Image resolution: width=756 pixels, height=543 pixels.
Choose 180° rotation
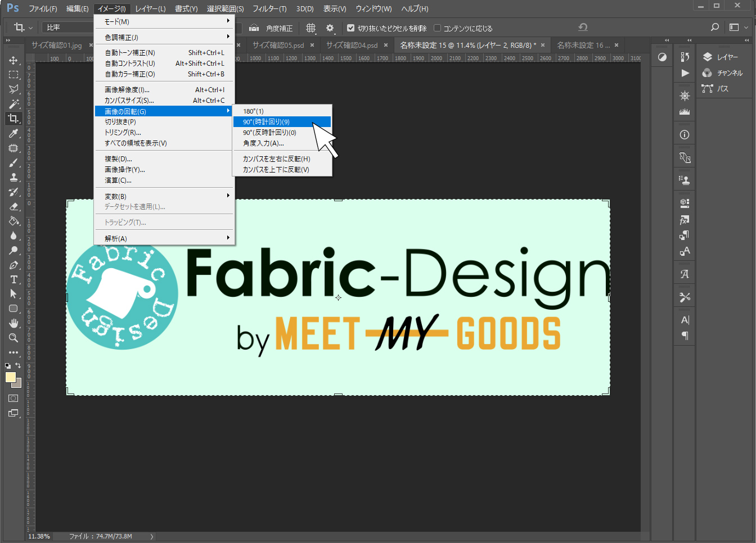[282, 111]
